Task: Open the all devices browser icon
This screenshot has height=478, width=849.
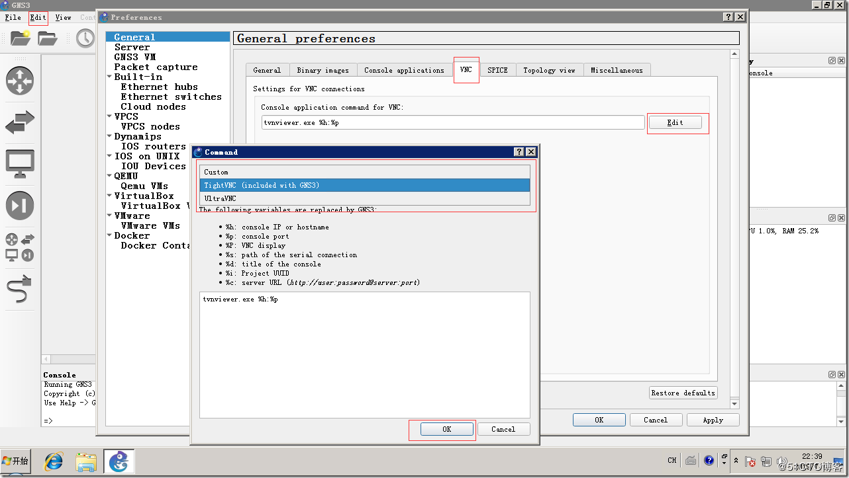Action: (20, 247)
